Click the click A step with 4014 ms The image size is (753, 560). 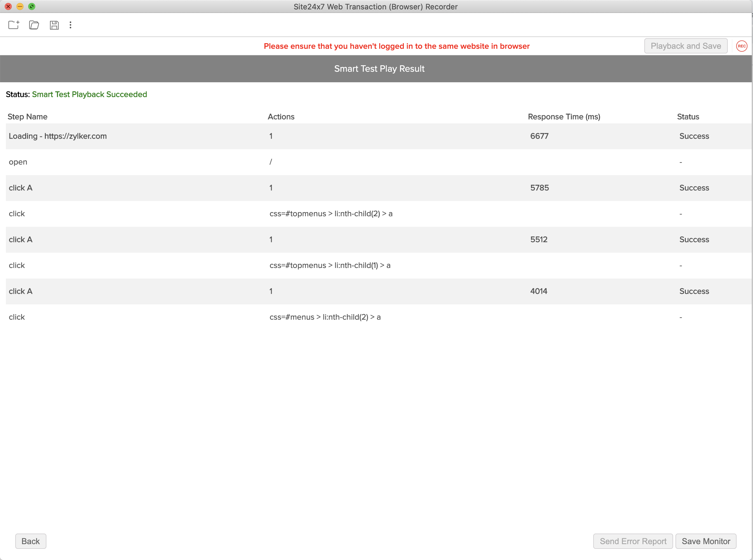(21, 291)
